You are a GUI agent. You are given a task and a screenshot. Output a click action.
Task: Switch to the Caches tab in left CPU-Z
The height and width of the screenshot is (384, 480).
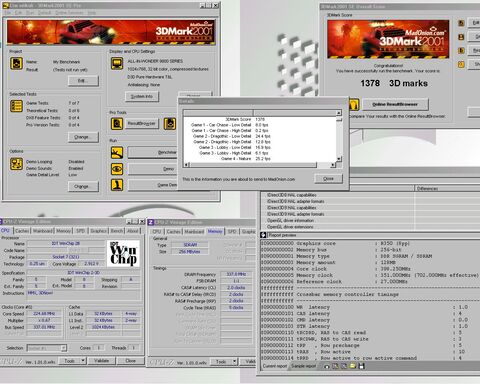pyautogui.click(x=22, y=231)
